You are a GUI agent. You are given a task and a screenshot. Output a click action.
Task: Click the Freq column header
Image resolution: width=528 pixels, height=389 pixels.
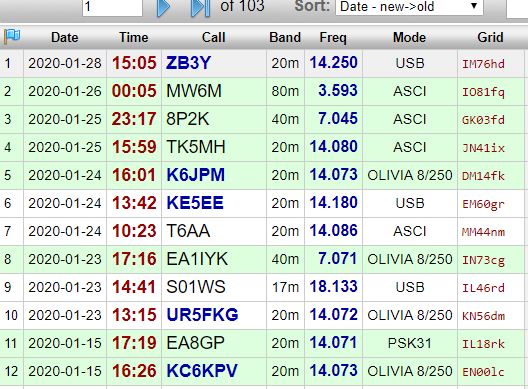[333, 37]
